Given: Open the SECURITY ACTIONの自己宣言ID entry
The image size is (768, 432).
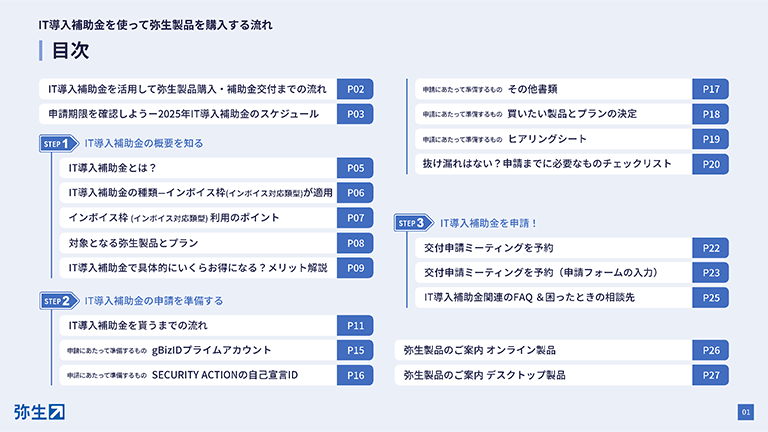Looking at the screenshot, I should (x=216, y=375).
